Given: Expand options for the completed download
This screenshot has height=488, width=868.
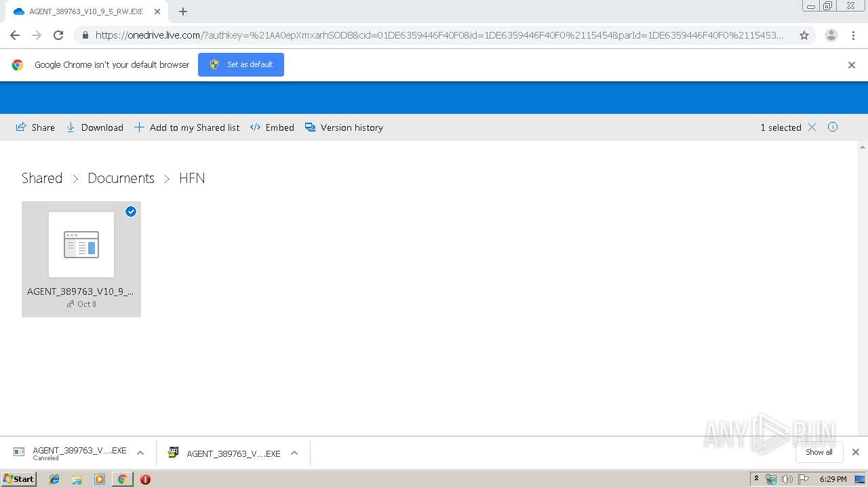Looking at the screenshot, I should pos(294,453).
